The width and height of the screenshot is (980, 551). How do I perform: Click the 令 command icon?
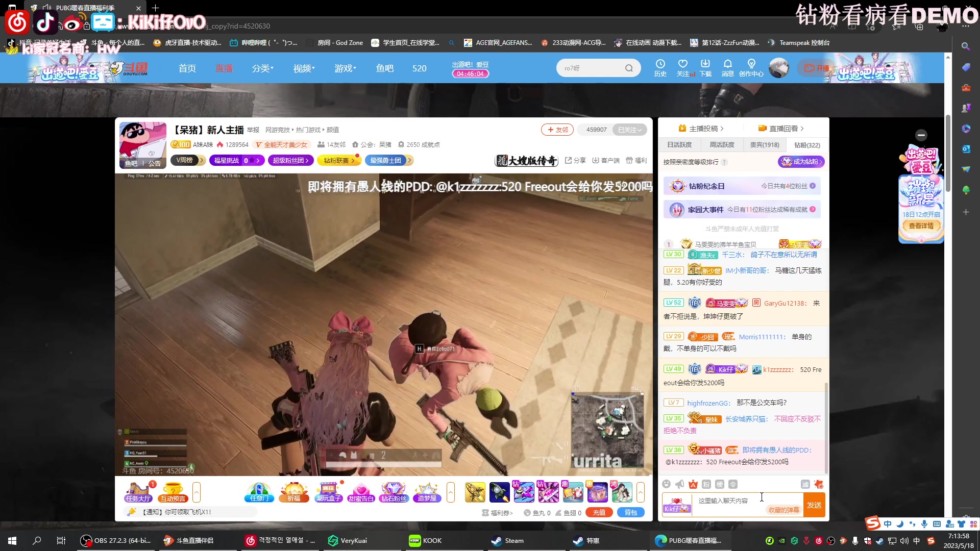(732, 484)
